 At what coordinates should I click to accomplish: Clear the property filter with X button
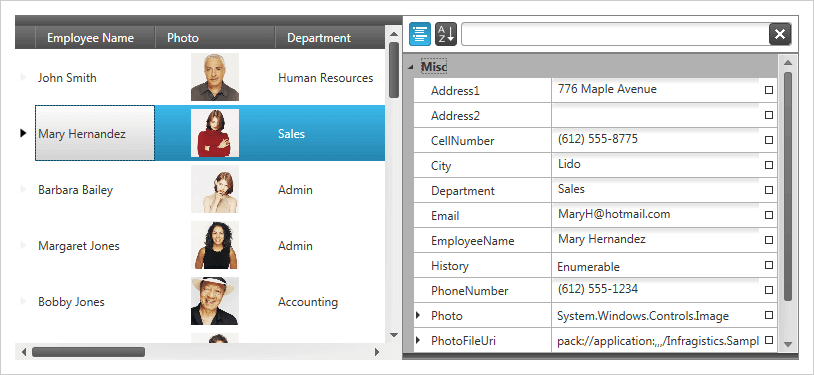780,34
